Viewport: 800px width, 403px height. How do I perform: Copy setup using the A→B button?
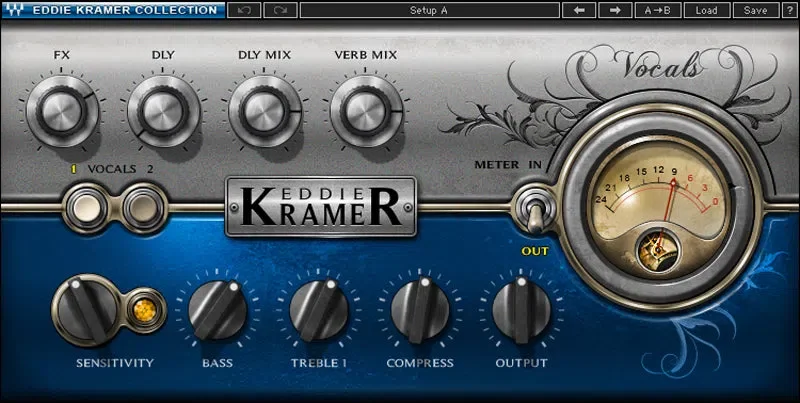(657, 10)
